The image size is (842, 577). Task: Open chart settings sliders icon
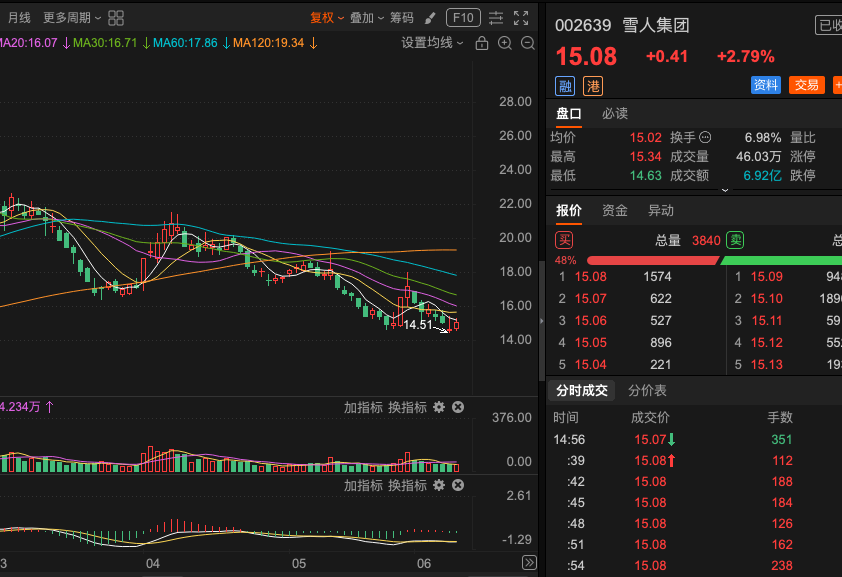(496, 18)
